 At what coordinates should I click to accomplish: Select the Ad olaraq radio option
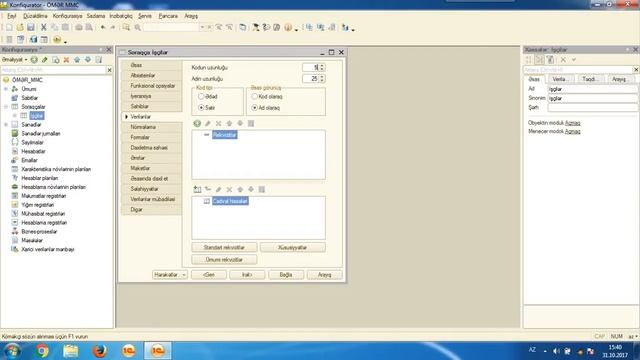(x=254, y=108)
